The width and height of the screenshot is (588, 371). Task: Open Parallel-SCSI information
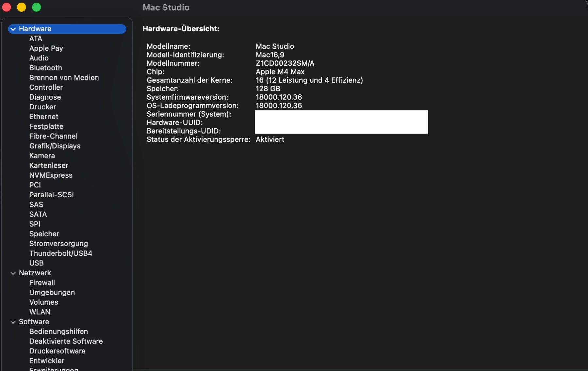(52, 195)
